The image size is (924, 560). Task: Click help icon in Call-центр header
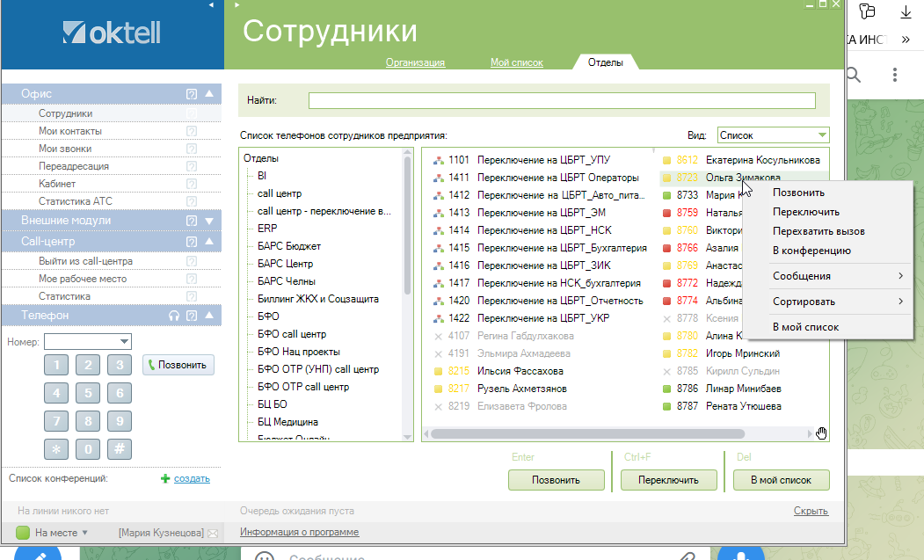(192, 242)
